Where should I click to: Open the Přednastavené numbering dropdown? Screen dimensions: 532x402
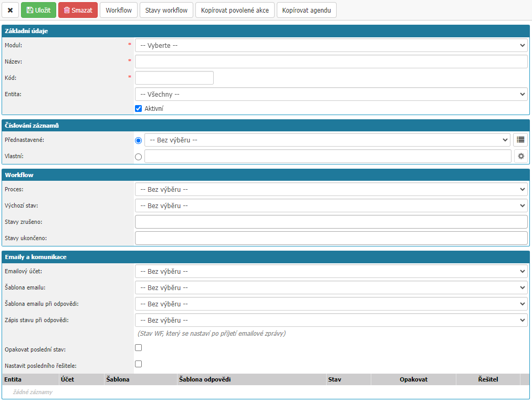click(x=327, y=140)
